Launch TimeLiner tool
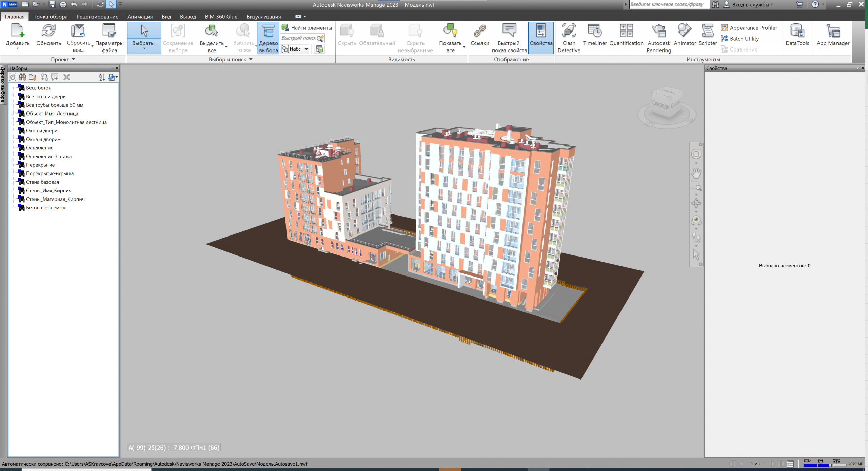 pyautogui.click(x=595, y=36)
